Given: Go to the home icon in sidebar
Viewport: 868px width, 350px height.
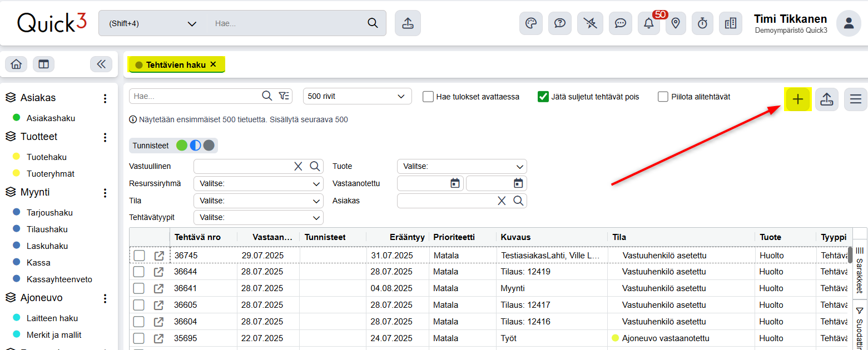Looking at the screenshot, I should [16, 64].
